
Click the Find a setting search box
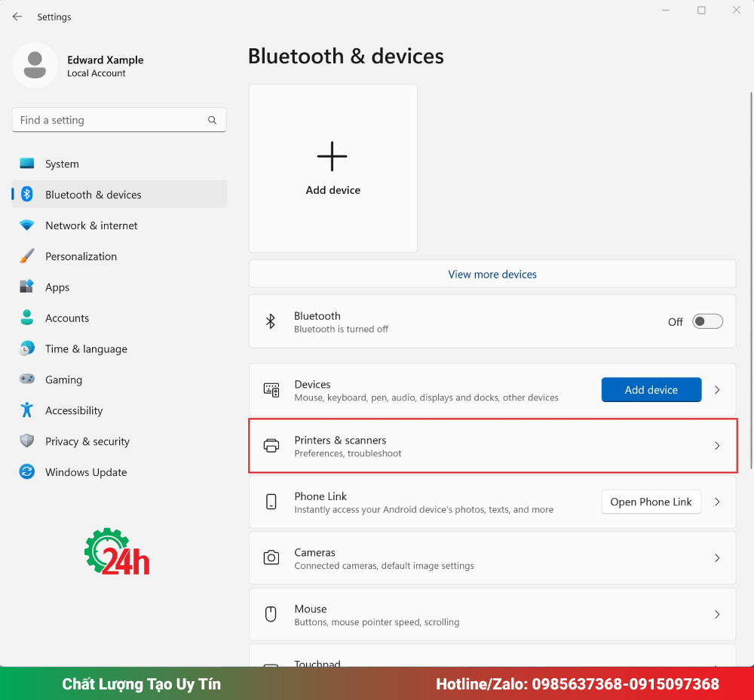click(x=119, y=120)
